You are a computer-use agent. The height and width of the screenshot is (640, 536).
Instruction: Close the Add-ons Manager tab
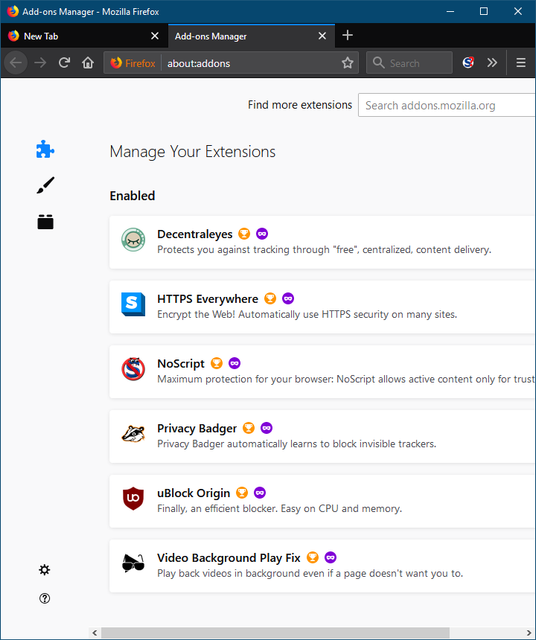[322, 36]
